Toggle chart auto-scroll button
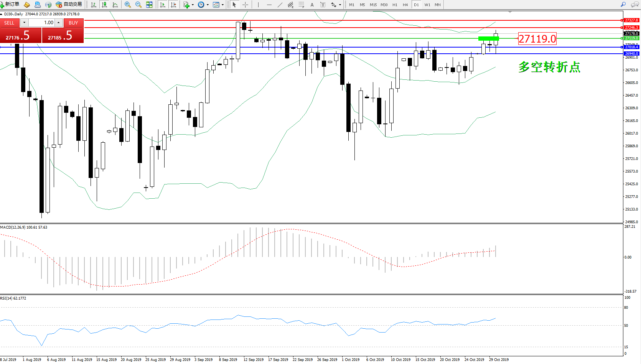This screenshot has width=641, height=364. (x=163, y=5)
